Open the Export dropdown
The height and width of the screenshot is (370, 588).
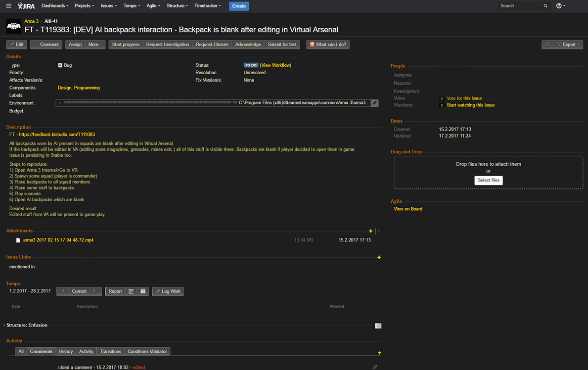(568, 45)
